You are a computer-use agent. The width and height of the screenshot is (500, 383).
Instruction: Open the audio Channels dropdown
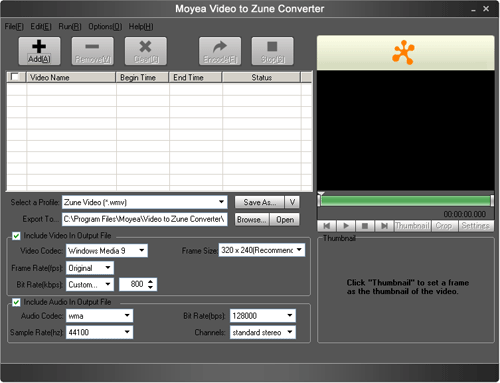click(262, 332)
